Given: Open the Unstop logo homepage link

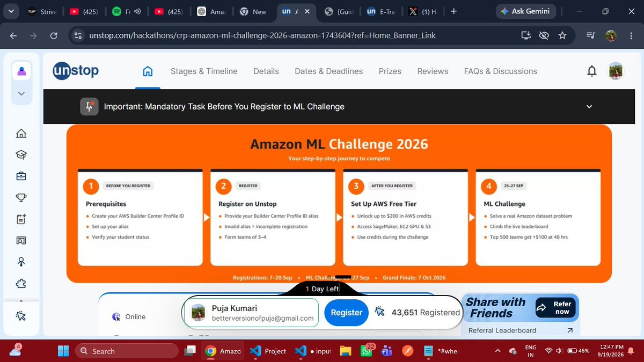Looking at the screenshot, I should click(x=76, y=71).
